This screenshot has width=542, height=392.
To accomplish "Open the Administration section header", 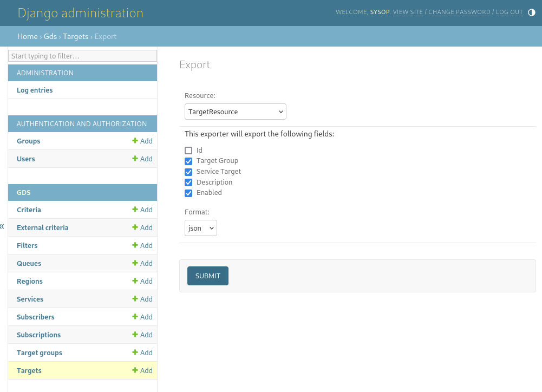I will (x=45, y=73).
